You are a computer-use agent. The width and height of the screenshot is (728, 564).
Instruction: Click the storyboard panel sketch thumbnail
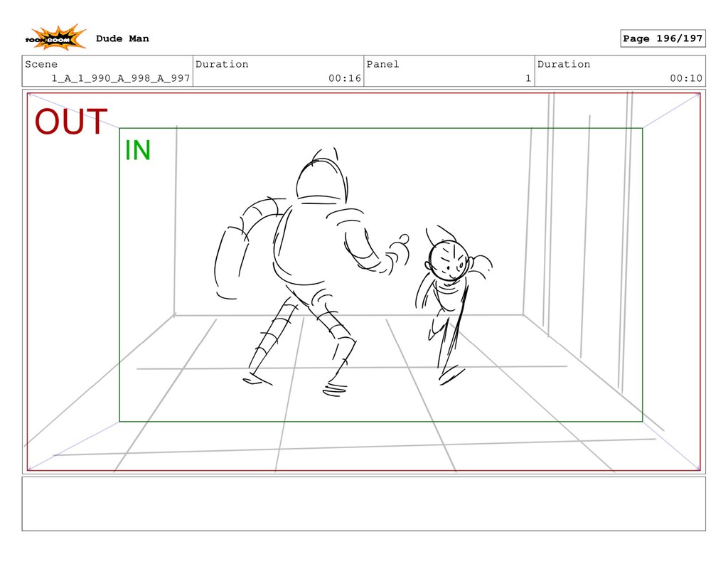[x=363, y=282]
